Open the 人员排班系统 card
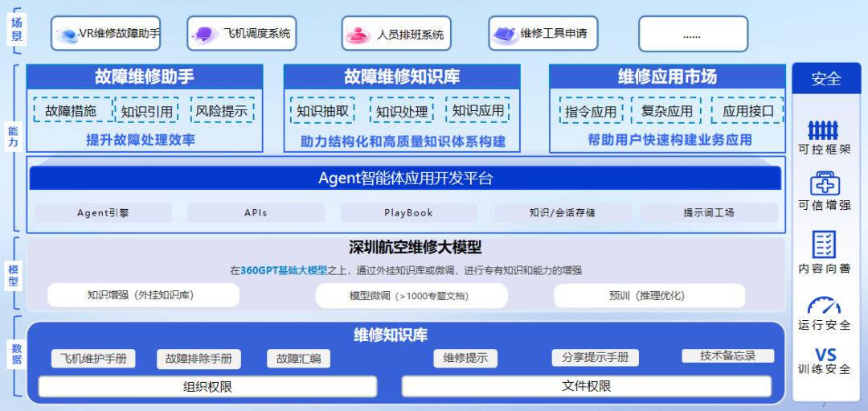Screen dimensions: 868x411 [x=396, y=33]
